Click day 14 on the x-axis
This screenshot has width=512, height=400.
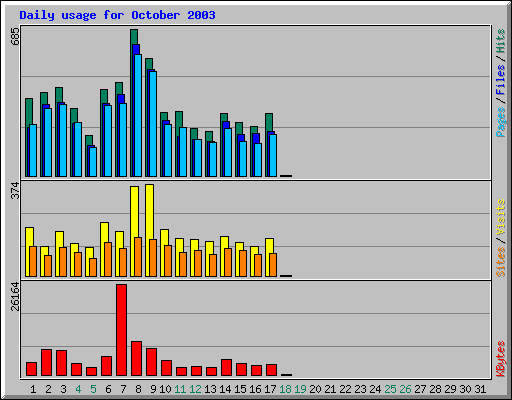[225, 389]
